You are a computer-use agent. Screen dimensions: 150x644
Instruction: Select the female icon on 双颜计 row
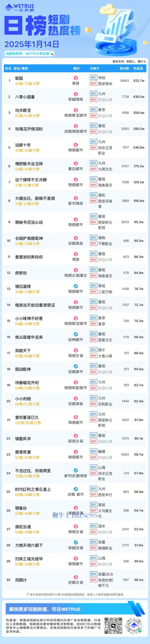(76, 577)
